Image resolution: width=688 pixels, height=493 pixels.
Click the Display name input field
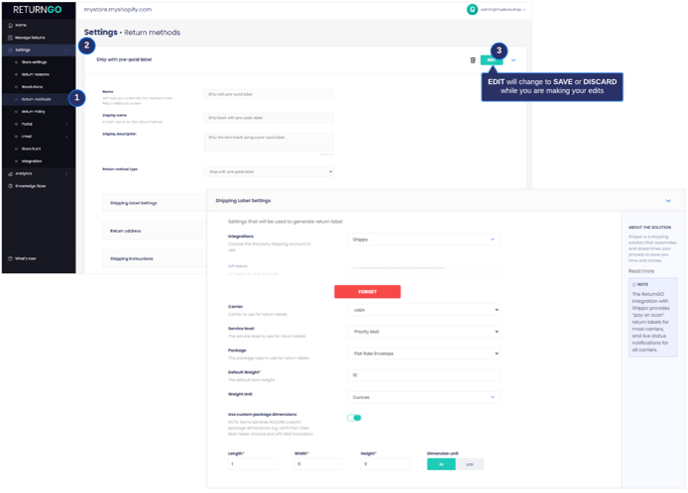269,118
